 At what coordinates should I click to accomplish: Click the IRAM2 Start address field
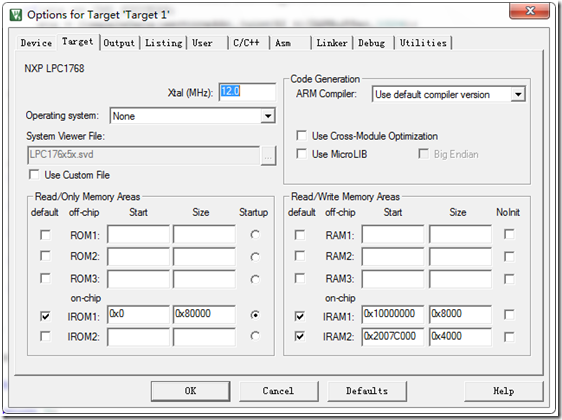click(392, 337)
